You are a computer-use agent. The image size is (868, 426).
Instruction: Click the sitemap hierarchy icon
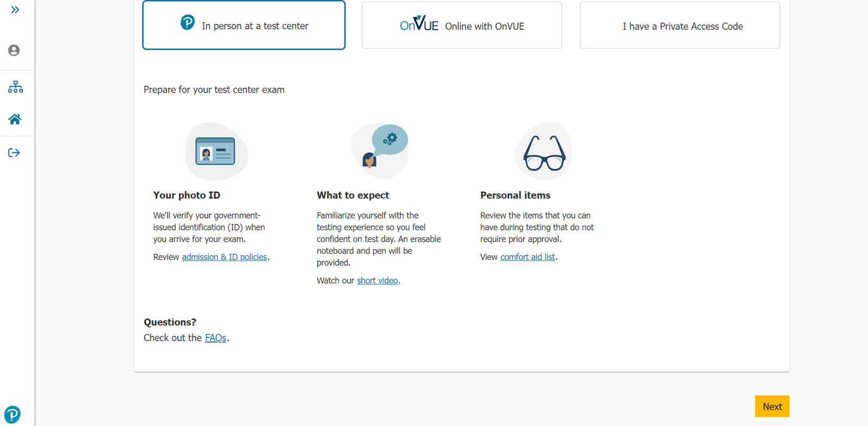pyautogui.click(x=15, y=87)
